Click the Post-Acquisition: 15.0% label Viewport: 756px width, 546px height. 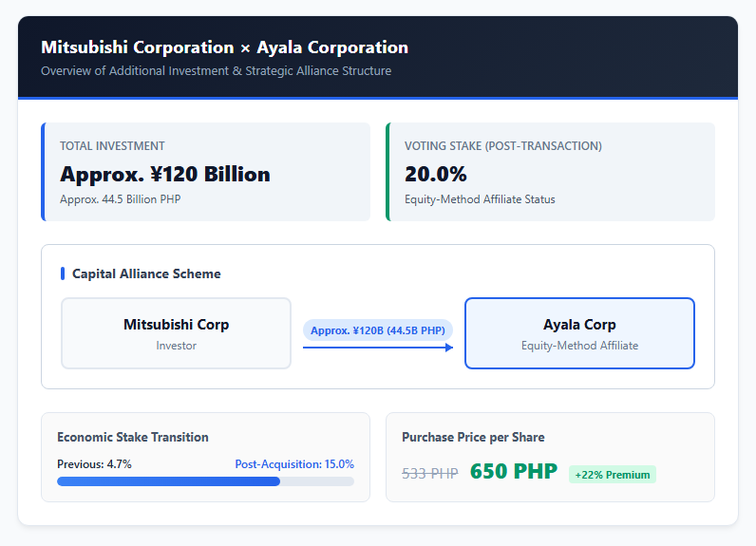294,464
